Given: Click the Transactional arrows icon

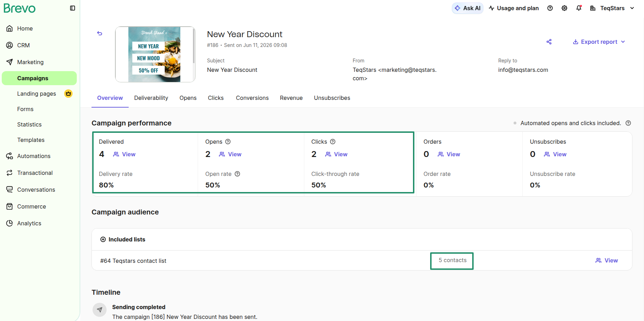Looking at the screenshot, I should click(x=9, y=173).
